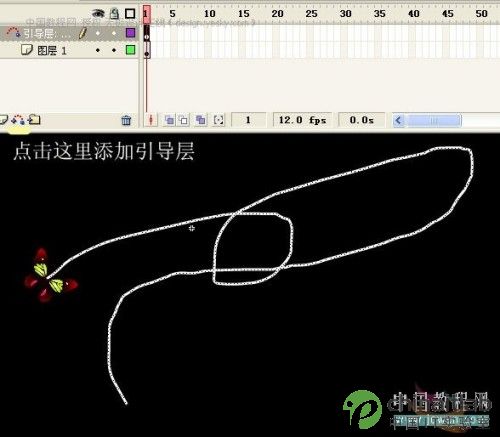
Task: Enable onion skin outlines button
Action: click(x=183, y=120)
